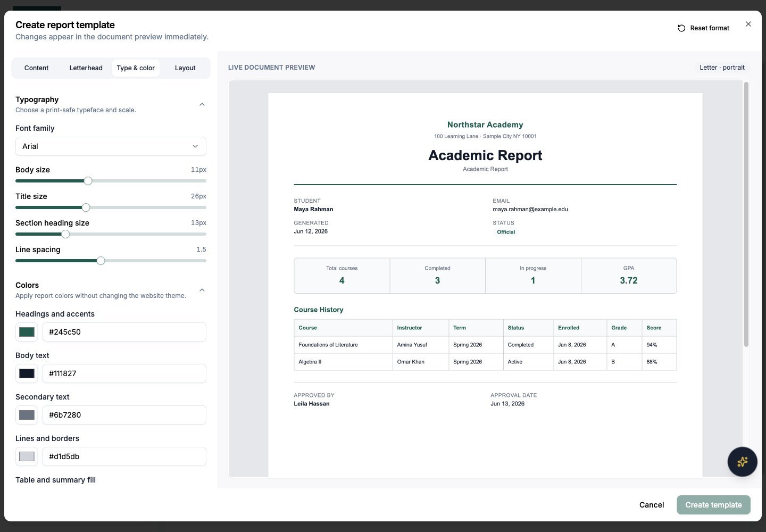
Task: Click the Title size slider handle
Action: [86, 207]
